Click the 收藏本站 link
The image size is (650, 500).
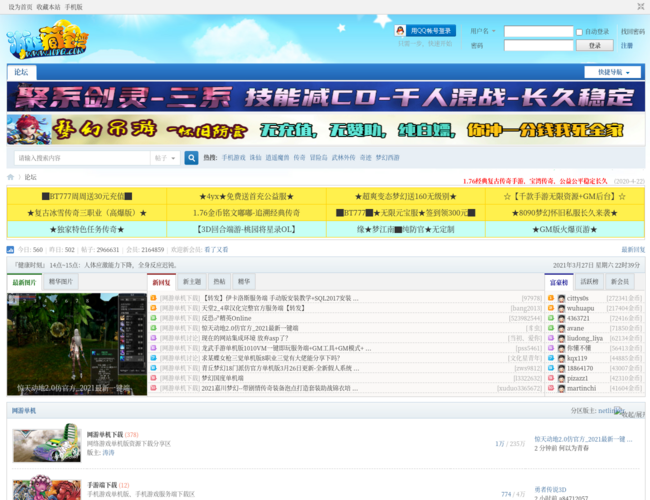(49, 7)
